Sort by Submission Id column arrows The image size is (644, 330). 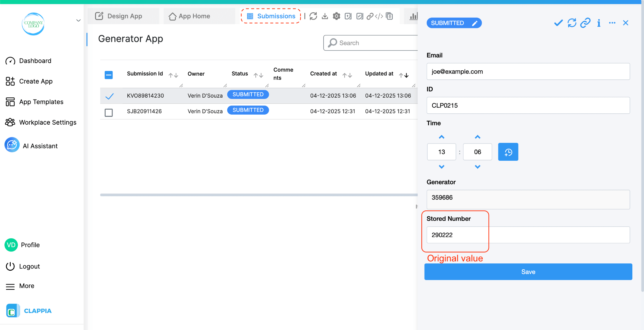[x=173, y=75]
